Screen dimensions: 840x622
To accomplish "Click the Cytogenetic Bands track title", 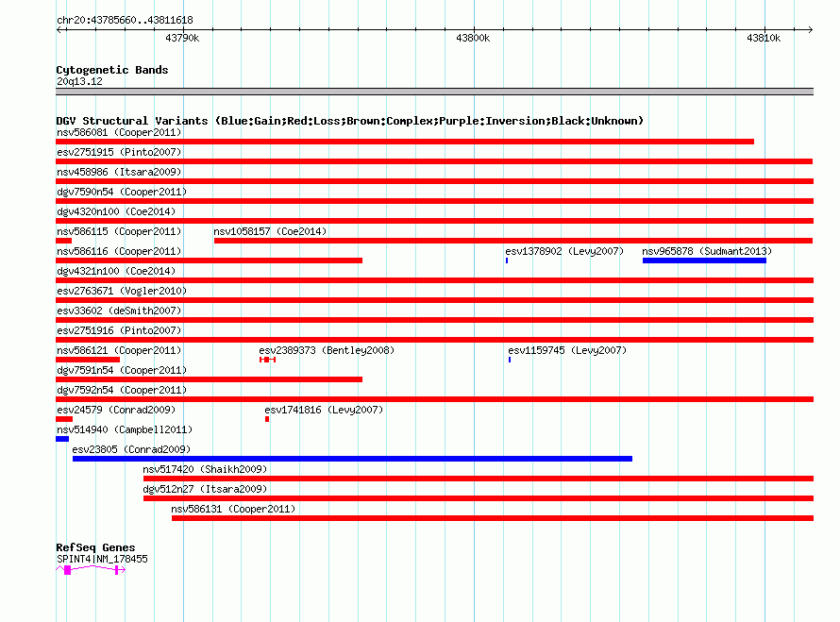I will (x=112, y=70).
